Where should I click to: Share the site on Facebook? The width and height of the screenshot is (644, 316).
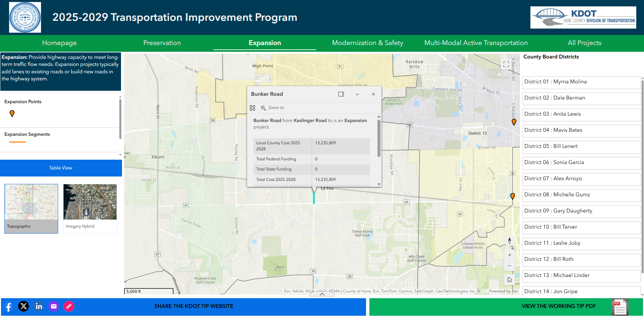[9, 307]
